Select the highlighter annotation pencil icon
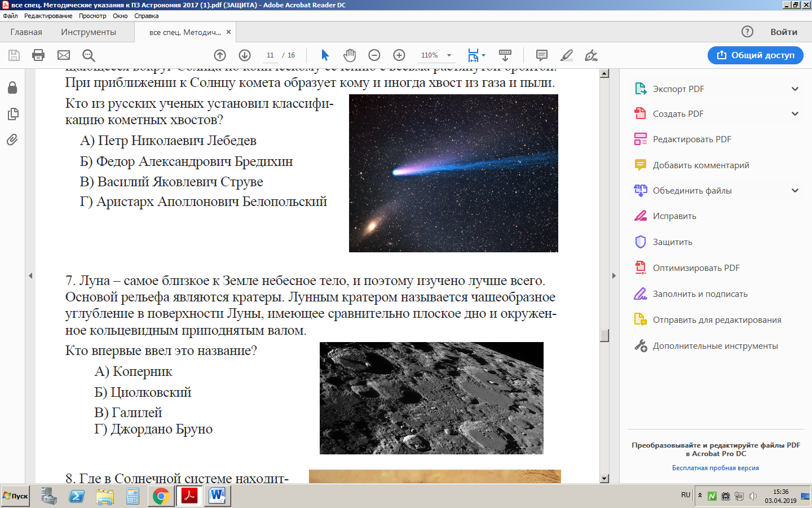The image size is (812, 508). click(x=567, y=55)
